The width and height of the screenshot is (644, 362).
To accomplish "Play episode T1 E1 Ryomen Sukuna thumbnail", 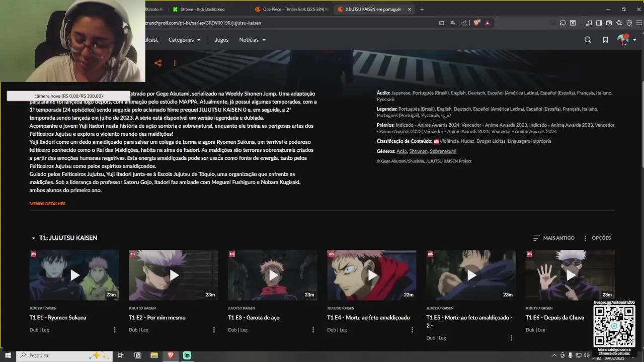I will point(74,275).
